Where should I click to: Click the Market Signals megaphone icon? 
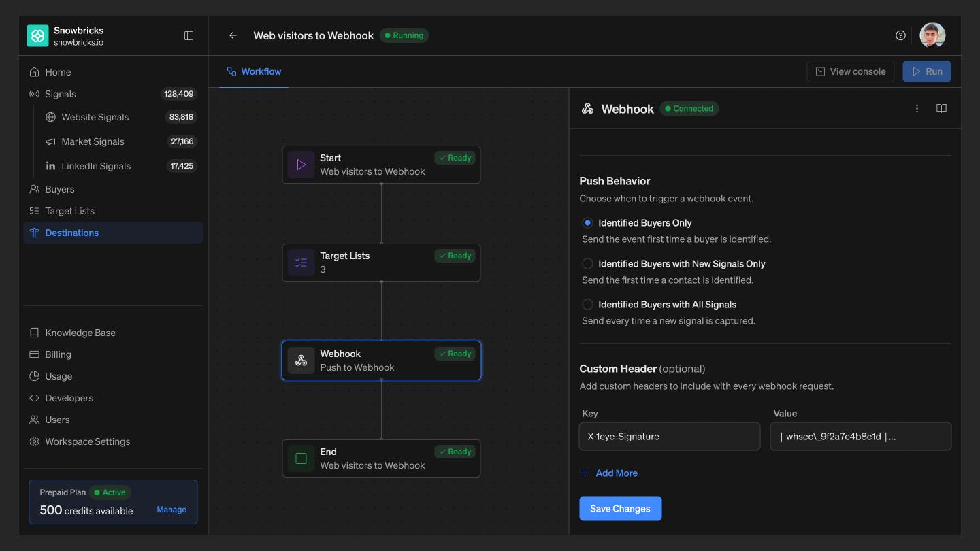tap(50, 141)
